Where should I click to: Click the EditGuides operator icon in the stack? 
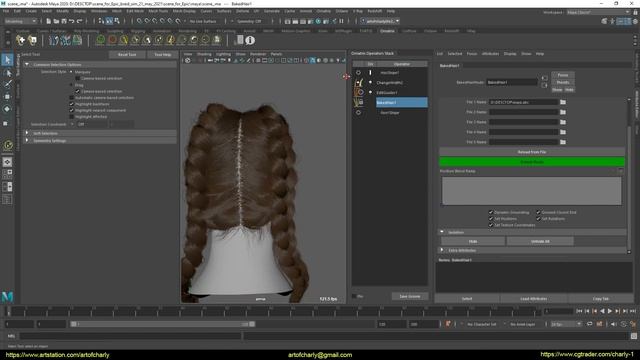point(359,93)
